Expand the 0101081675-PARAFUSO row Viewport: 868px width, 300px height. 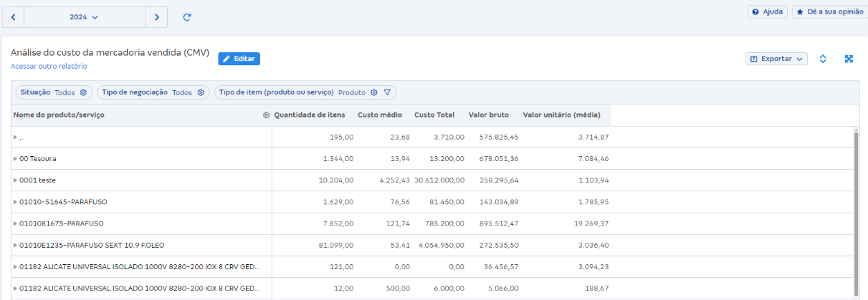(x=16, y=223)
